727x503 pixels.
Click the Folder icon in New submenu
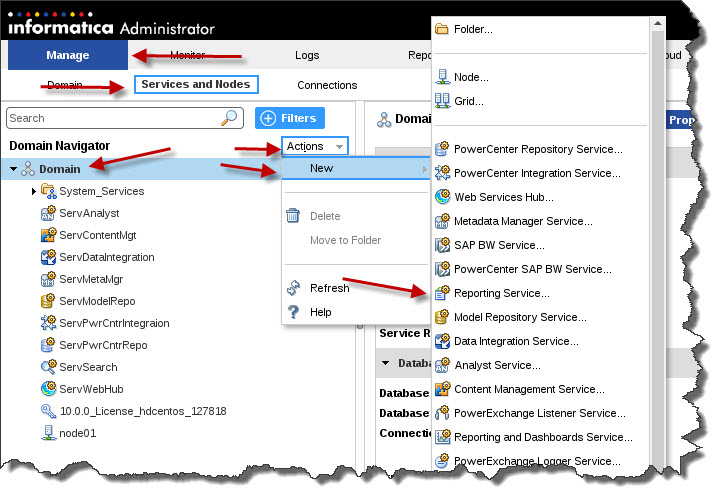tap(441, 29)
